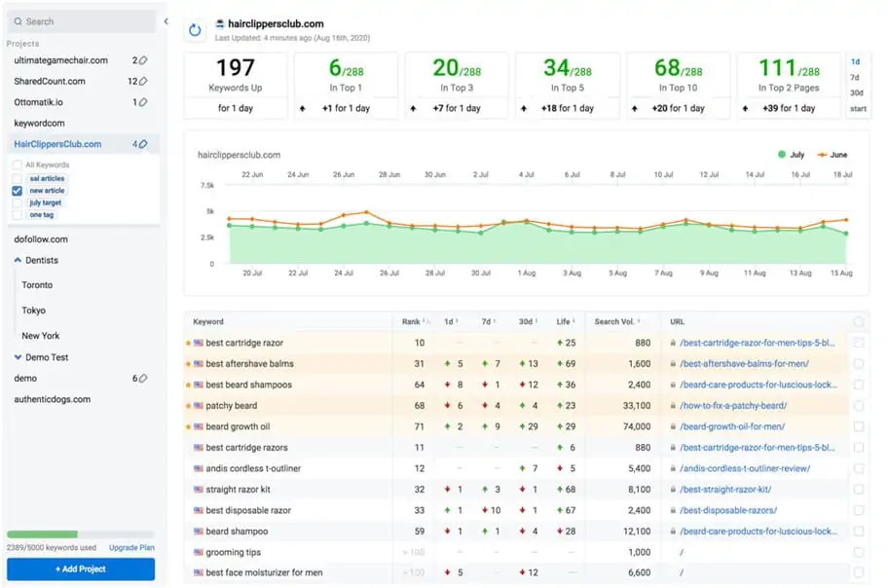
Task: Collapse the Dentists project group
Action: (18, 261)
